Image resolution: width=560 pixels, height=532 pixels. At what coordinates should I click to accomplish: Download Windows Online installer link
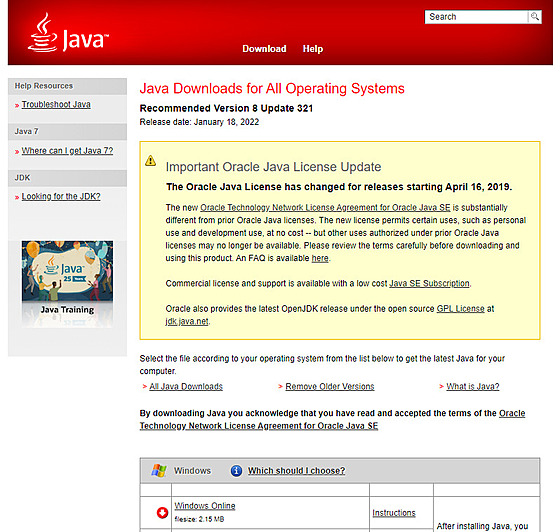(x=205, y=506)
